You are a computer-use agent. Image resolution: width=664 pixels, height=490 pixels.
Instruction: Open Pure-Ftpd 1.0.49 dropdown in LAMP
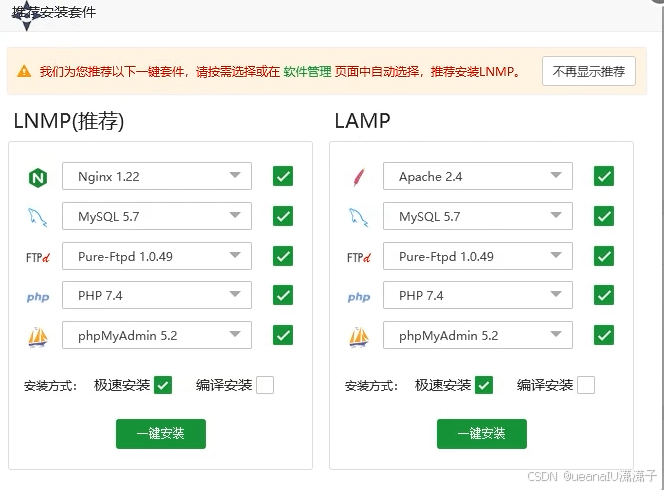478,256
